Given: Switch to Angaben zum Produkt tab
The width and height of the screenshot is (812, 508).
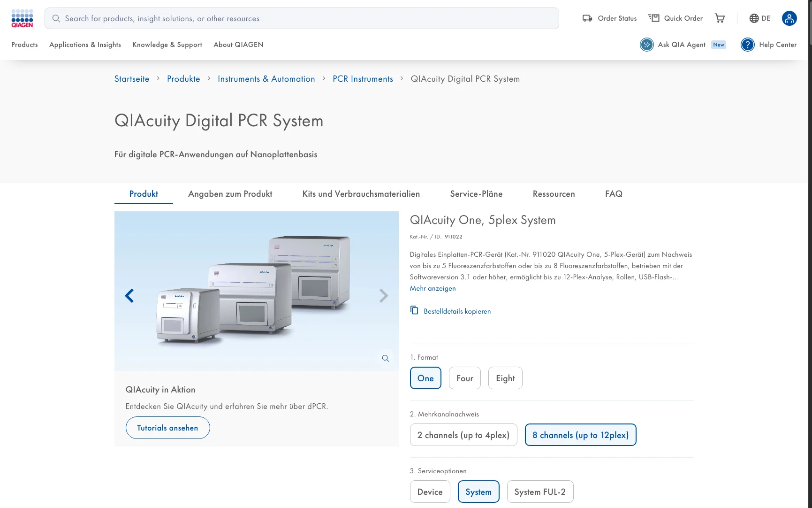Looking at the screenshot, I should [230, 194].
